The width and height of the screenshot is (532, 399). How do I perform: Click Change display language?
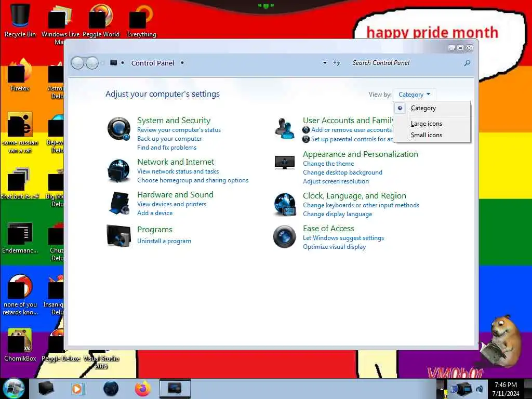tap(337, 214)
